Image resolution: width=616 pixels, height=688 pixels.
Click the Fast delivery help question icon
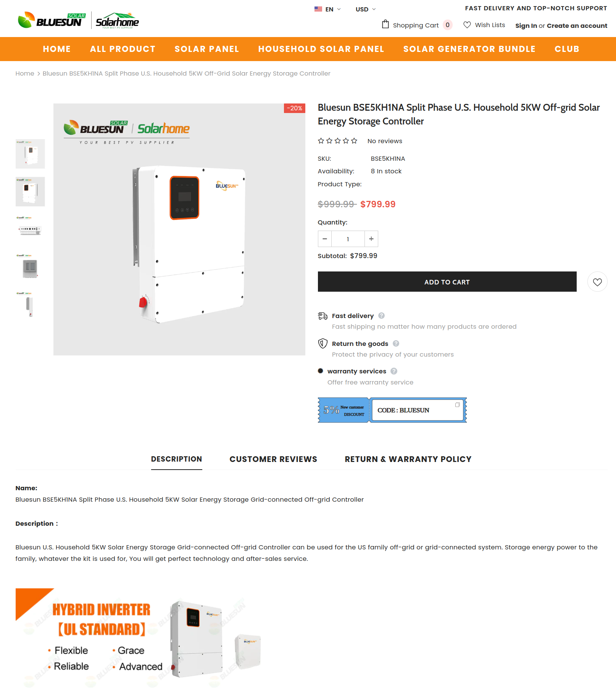point(381,316)
